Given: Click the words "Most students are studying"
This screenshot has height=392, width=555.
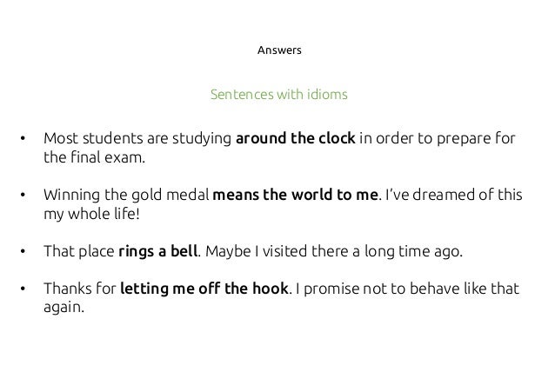Looking at the screenshot, I should point(137,138).
